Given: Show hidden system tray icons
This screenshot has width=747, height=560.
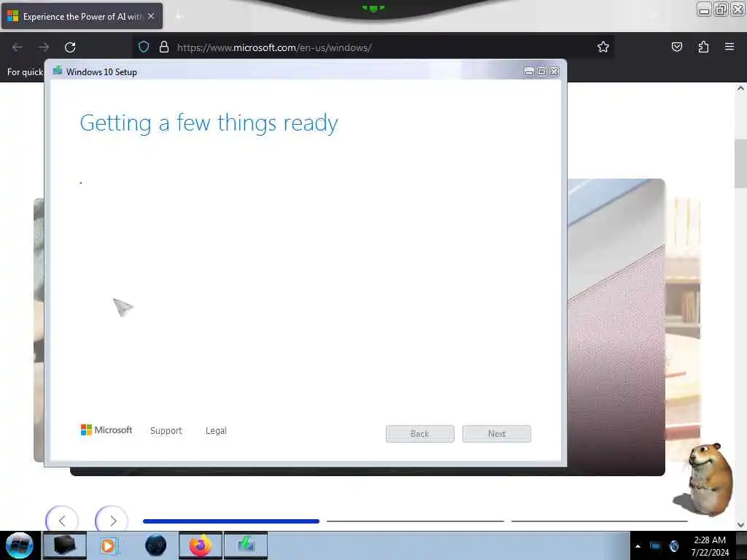Looking at the screenshot, I should pyautogui.click(x=638, y=546).
